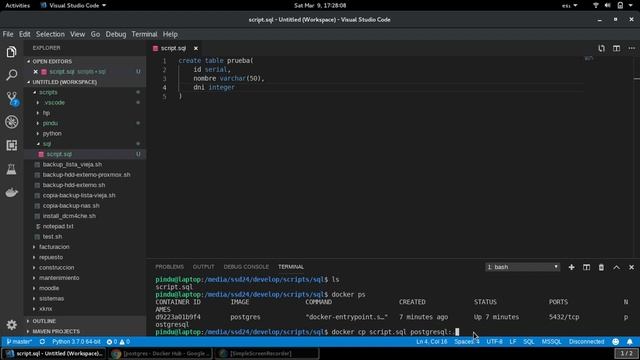This screenshot has height=360, width=640.
Task: Open the Go menu
Action: [95, 34]
